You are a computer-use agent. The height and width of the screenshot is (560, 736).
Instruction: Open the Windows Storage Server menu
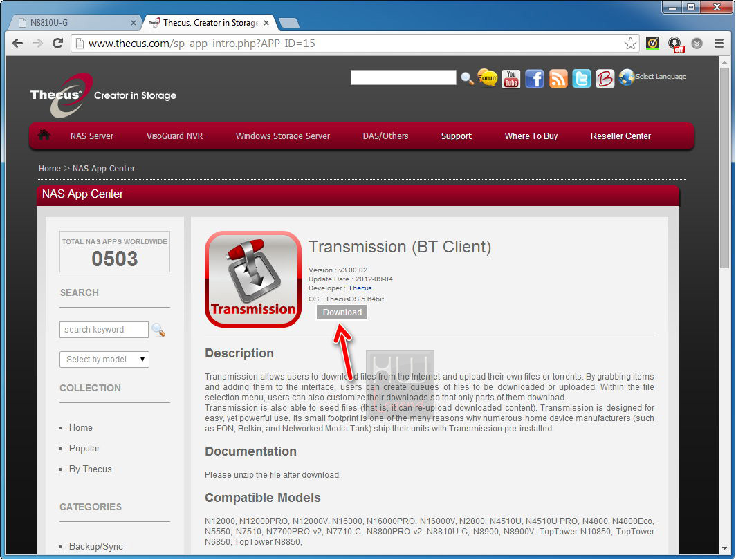tap(283, 136)
